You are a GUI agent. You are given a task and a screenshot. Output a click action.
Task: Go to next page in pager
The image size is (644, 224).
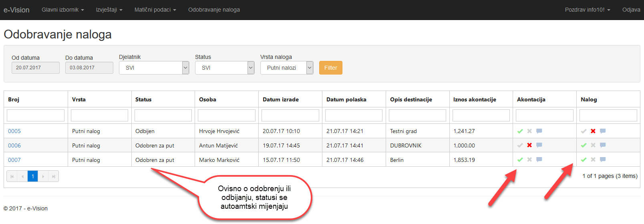pyautogui.click(x=43, y=176)
